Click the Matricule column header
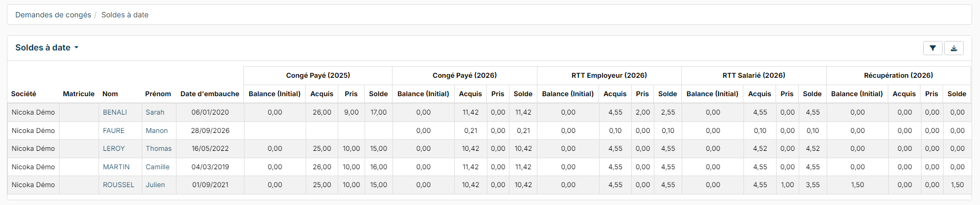Screen dimensions: 980x205 (79, 94)
